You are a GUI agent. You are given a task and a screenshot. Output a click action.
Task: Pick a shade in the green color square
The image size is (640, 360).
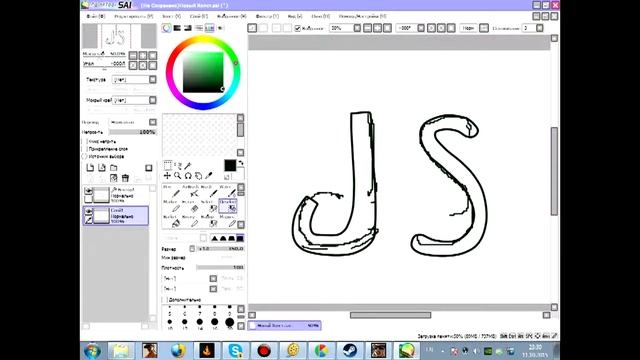[x=203, y=72]
